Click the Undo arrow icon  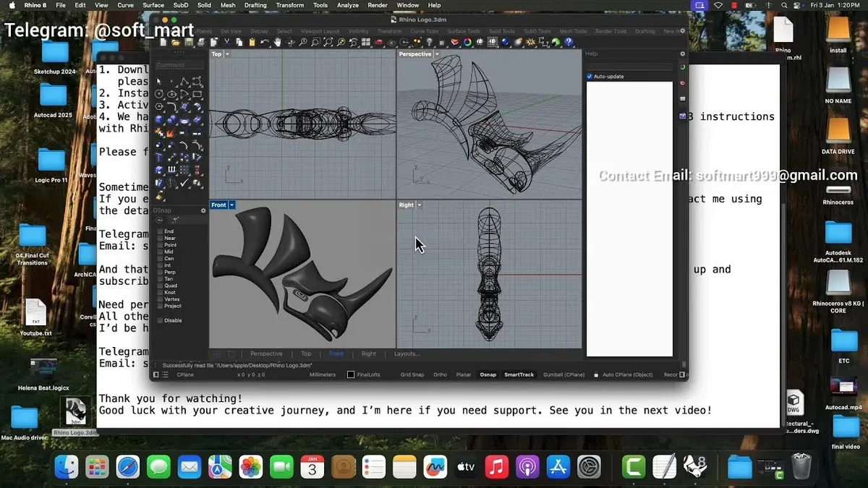265,43
